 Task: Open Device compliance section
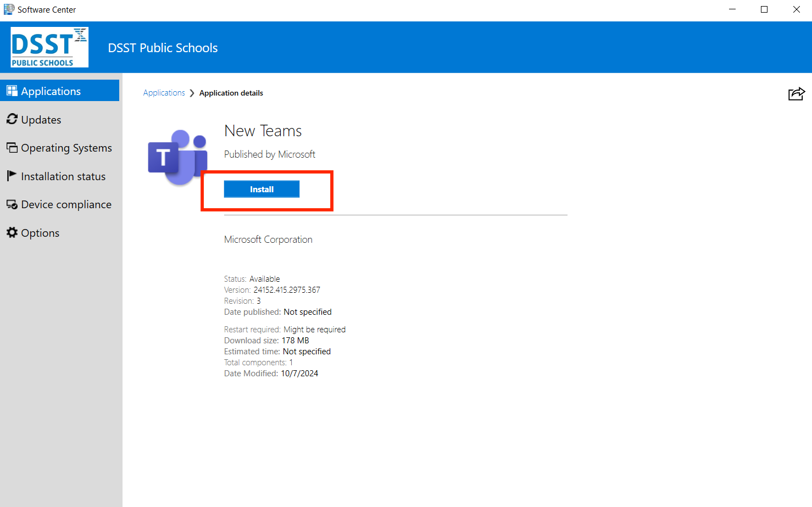tap(59, 204)
